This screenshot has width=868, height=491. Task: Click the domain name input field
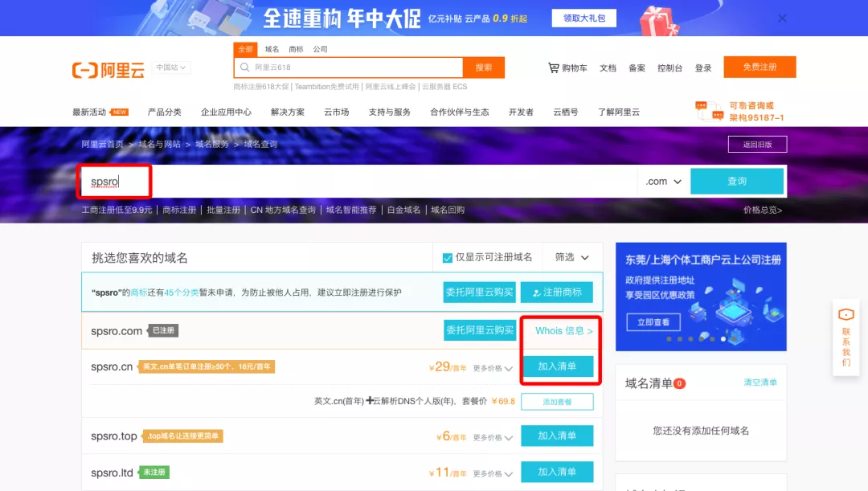[x=360, y=182]
